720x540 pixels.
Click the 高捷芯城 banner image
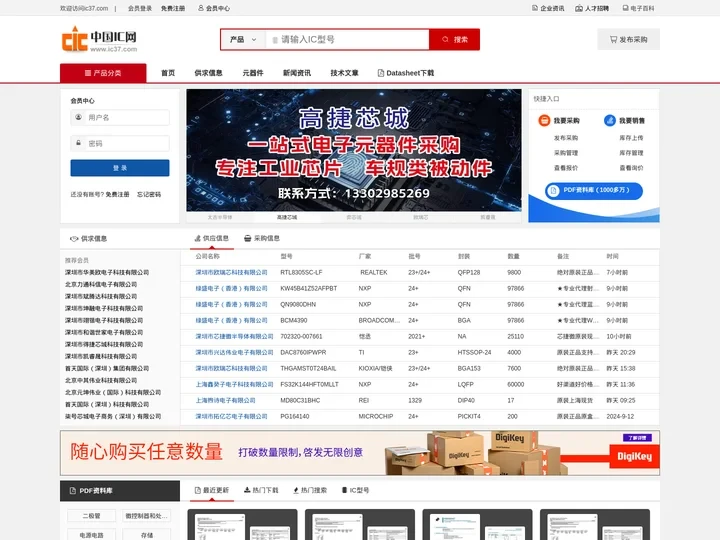coord(354,150)
